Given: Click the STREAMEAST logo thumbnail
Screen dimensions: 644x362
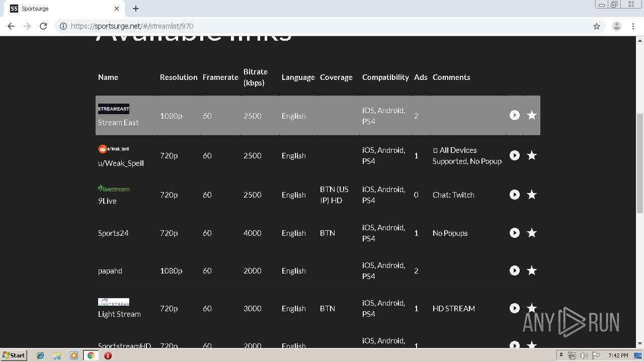Looking at the screenshot, I should 113,109.
